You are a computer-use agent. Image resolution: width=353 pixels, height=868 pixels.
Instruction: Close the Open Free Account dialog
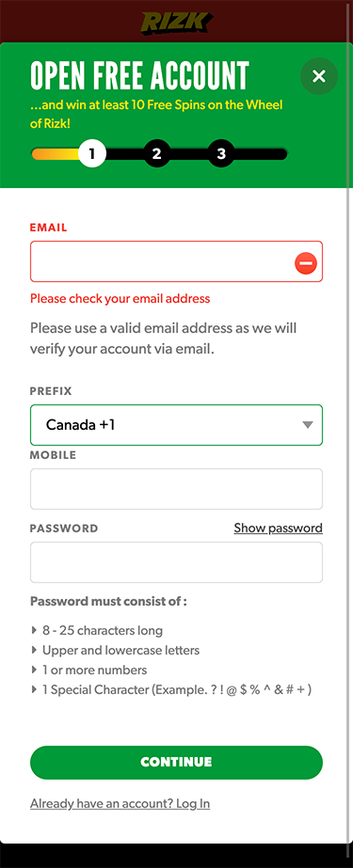coord(319,76)
